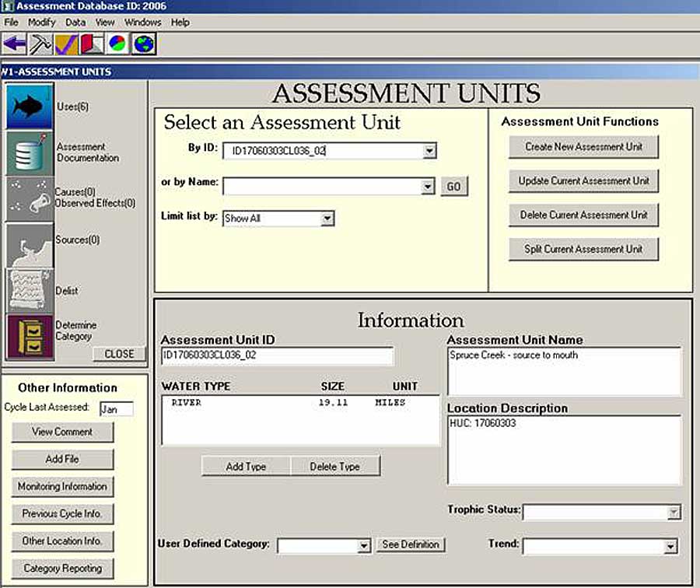This screenshot has width=700, height=588.
Task: Click the yellow checkmark toolbar icon
Action: pyautogui.click(x=66, y=44)
